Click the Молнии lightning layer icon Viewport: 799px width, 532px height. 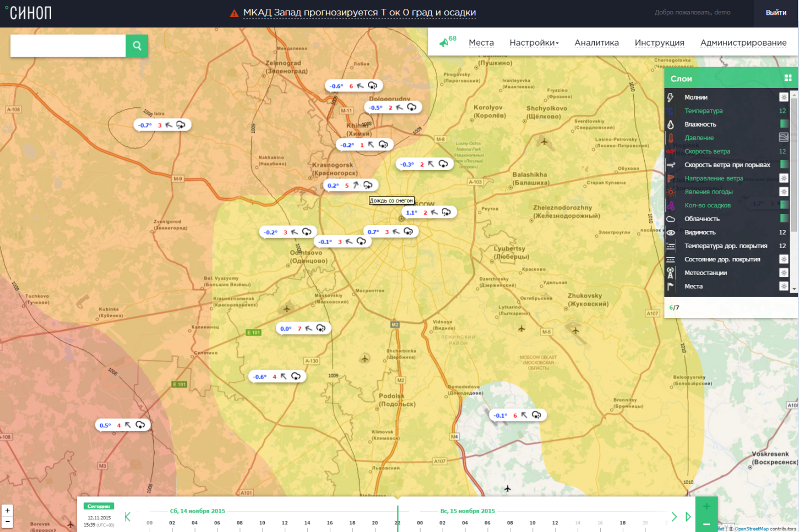[670, 97]
